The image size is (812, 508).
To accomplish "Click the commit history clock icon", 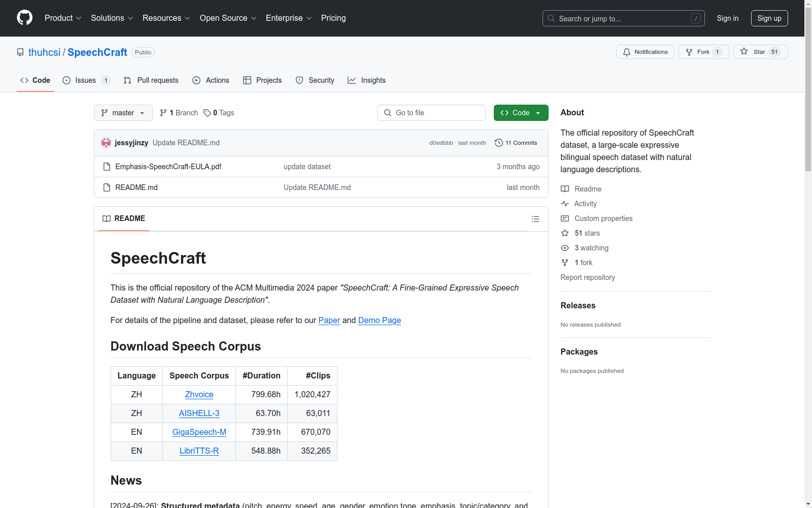I will click(498, 143).
